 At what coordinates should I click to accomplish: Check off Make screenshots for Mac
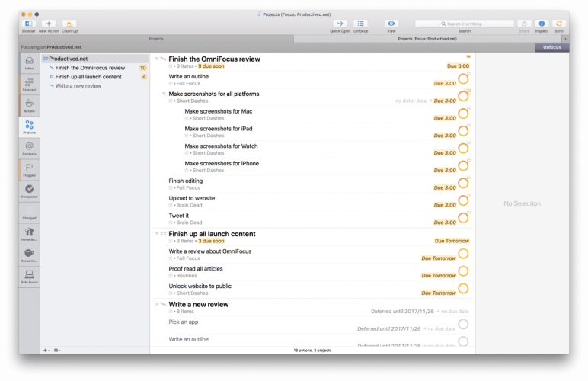[463, 114]
